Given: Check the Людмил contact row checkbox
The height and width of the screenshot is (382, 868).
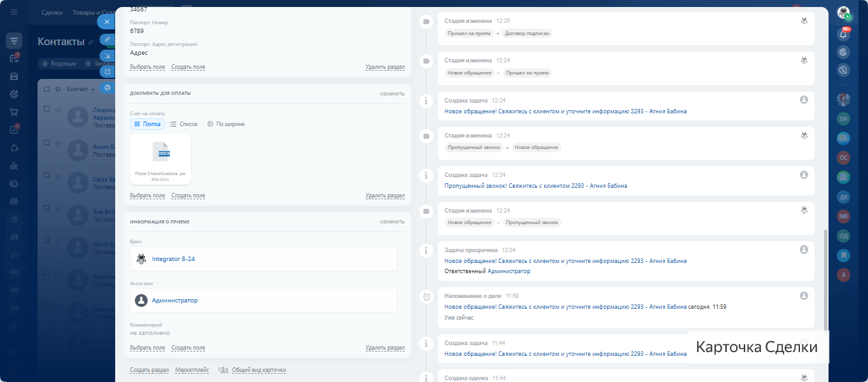Looking at the screenshot, I should coord(46,109).
